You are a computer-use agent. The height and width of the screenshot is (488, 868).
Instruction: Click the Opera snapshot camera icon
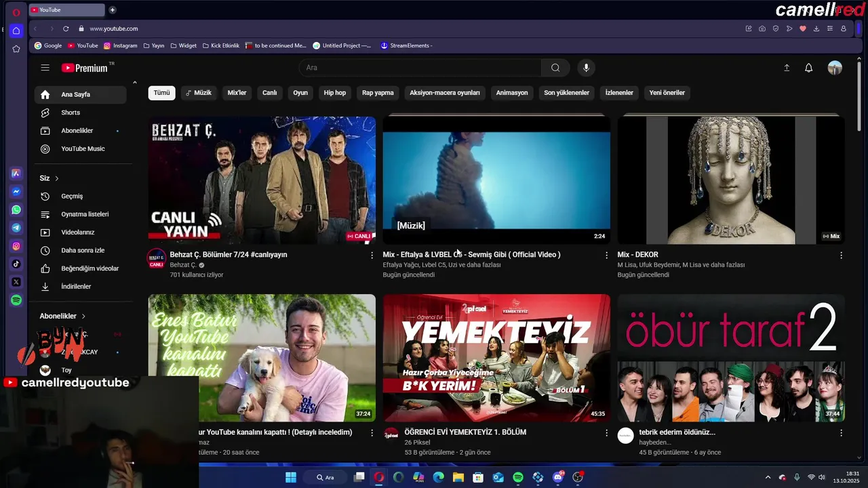[762, 28]
